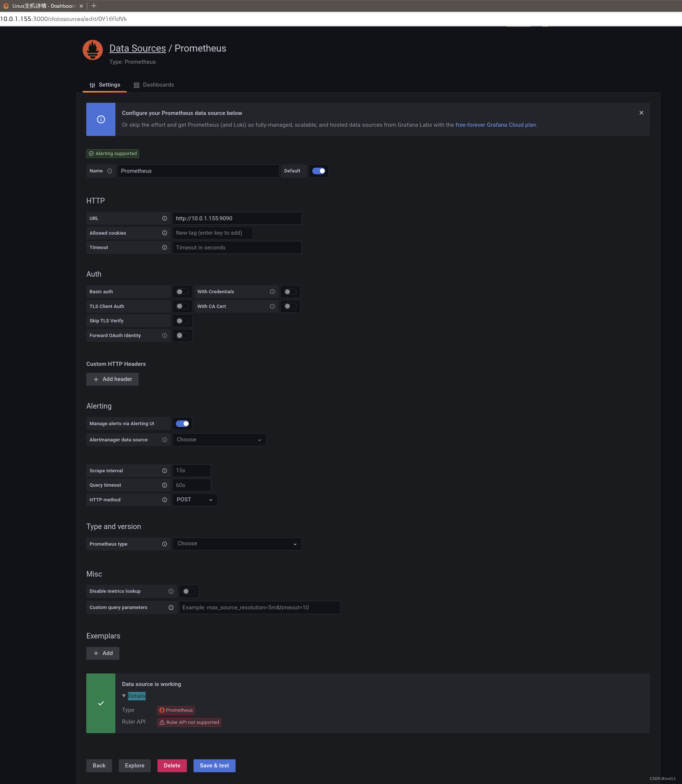Image resolution: width=682 pixels, height=784 pixels.
Task: Click the info icon in URL row
Action: point(164,218)
